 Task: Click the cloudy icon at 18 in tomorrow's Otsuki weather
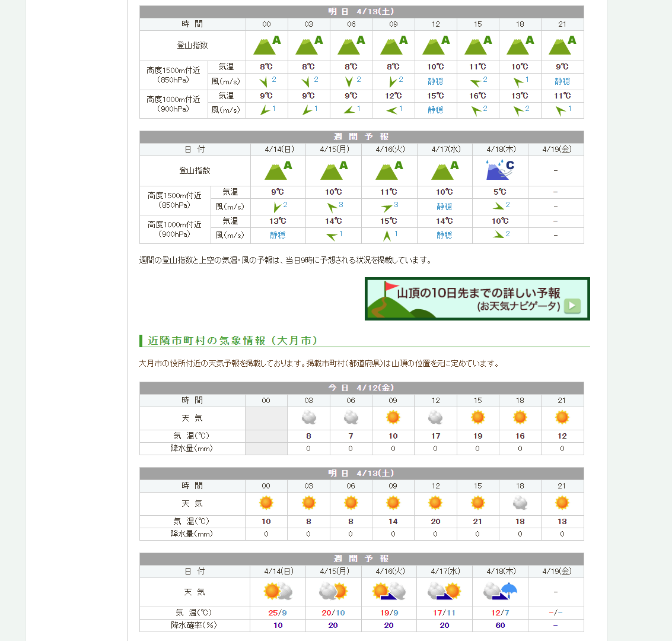coord(520,503)
